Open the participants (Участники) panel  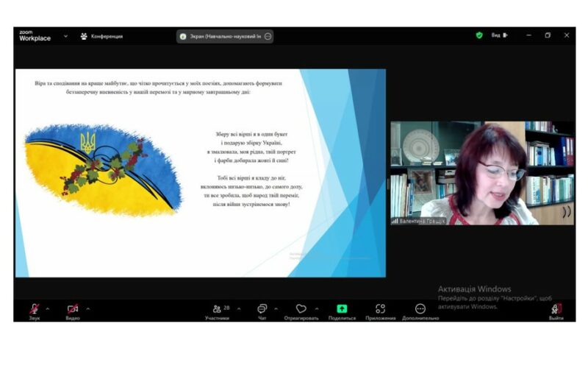(x=217, y=309)
